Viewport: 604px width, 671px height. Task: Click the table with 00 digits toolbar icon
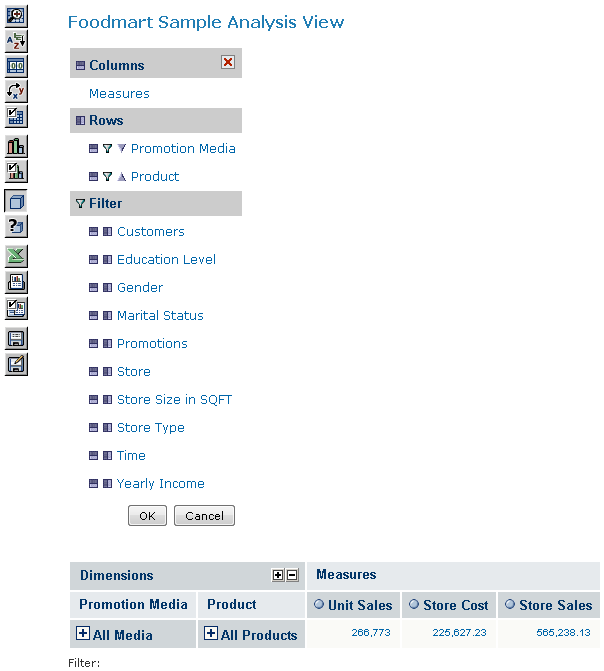coord(16,66)
